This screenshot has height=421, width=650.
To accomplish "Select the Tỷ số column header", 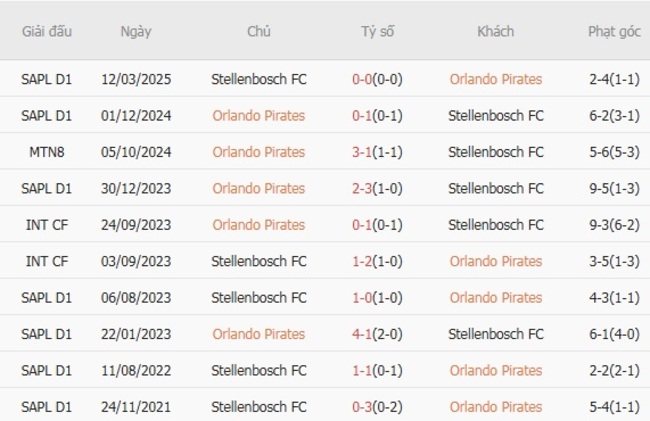I will tap(378, 31).
